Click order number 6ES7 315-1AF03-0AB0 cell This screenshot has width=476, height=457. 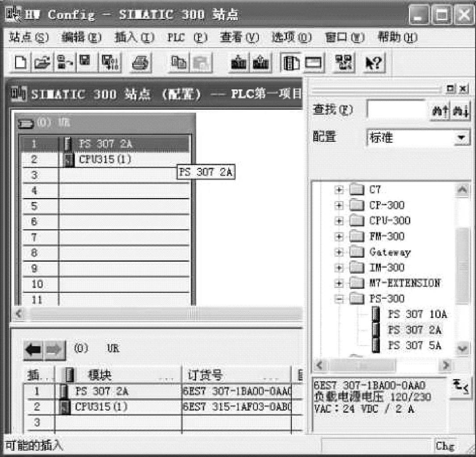[x=237, y=407]
